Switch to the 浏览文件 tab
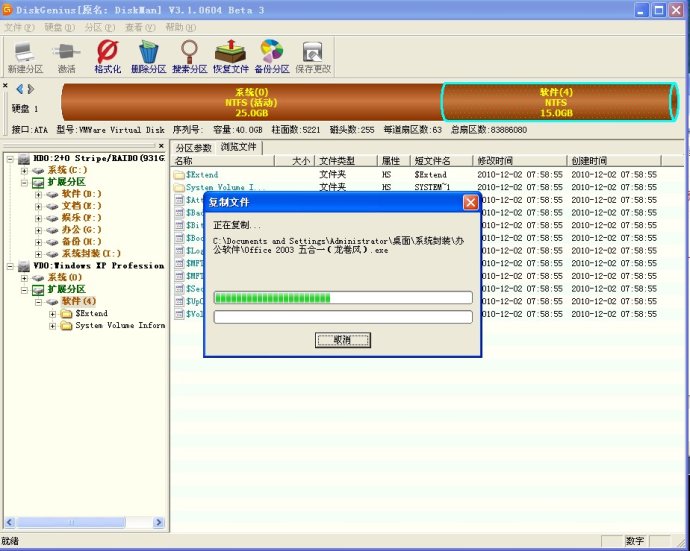Image resolution: width=690 pixels, height=551 pixels. [x=239, y=147]
